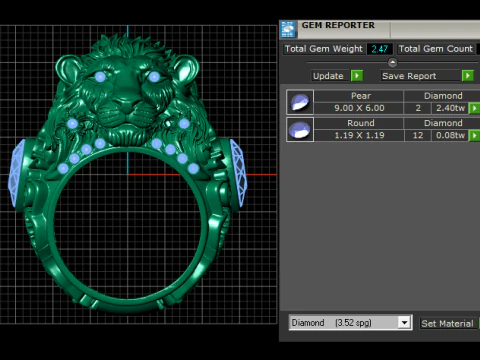Image resolution: width=480 pixels, height=360 pixels.
Task: Click the Diamond cell in the Pear row
Action: tap(442, 96)
